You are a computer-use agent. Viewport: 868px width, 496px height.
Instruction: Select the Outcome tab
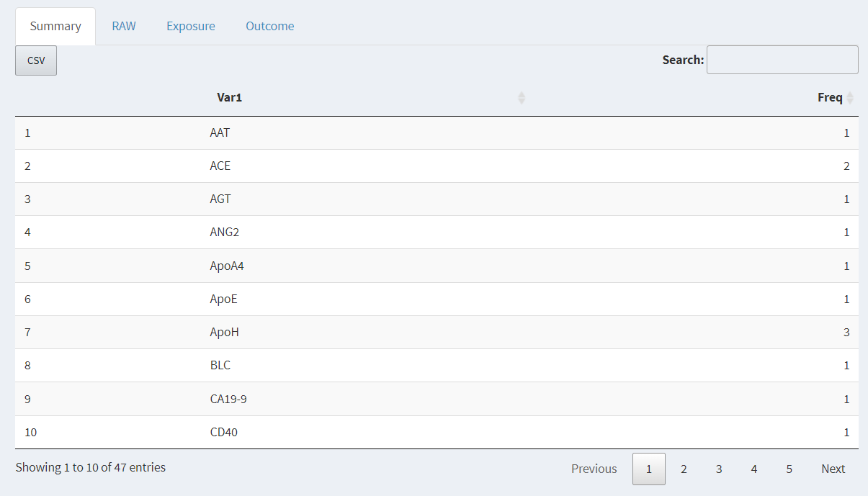click(x=270, y=26)
